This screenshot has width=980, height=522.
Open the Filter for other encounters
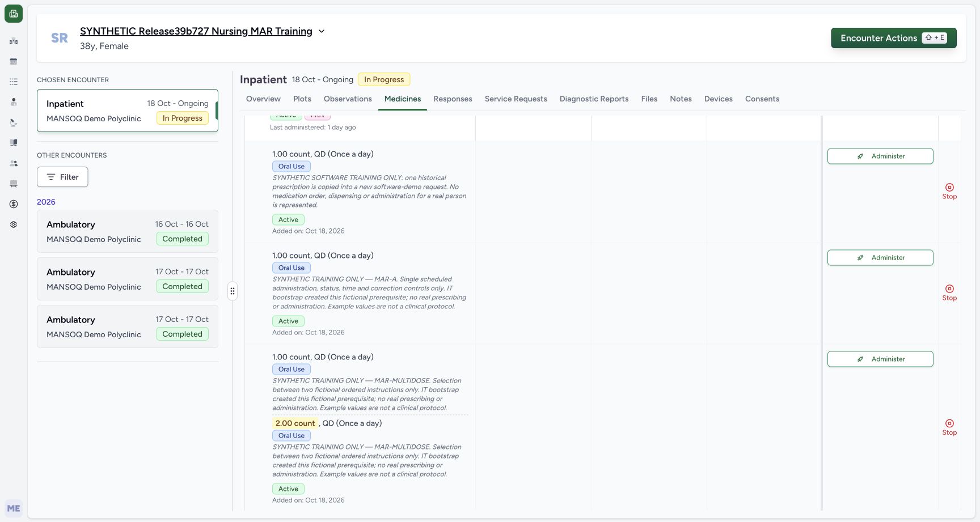(62, 177)
